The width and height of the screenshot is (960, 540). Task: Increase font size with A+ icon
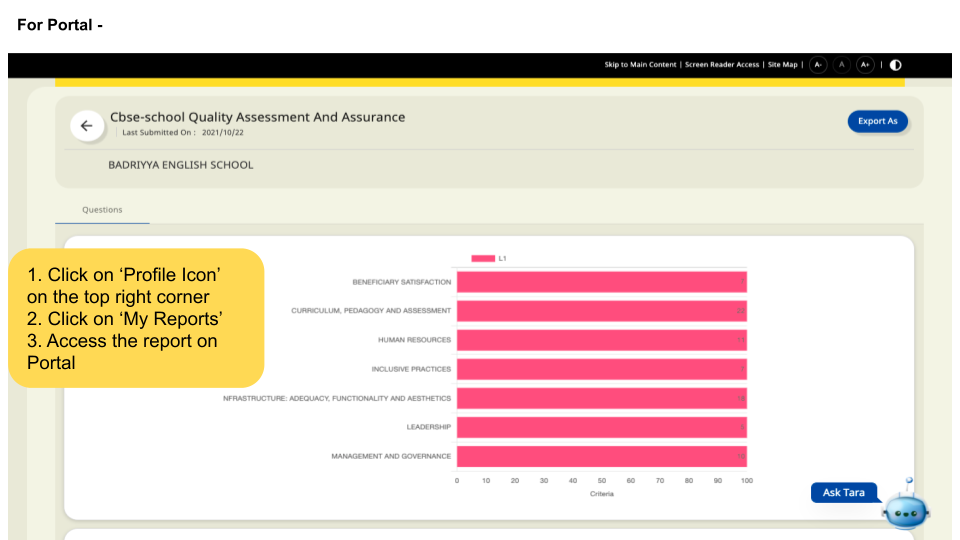tap(866, 65)
